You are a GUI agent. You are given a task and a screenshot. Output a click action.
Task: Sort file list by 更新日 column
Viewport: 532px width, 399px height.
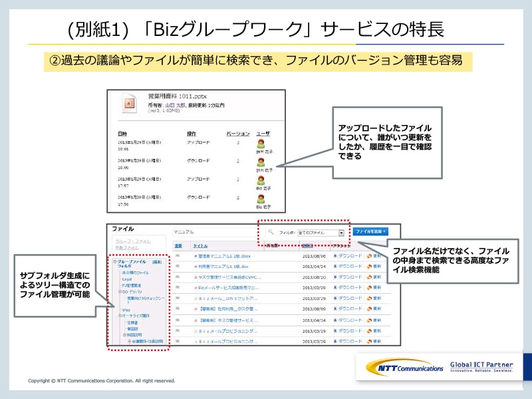[307, 245]
